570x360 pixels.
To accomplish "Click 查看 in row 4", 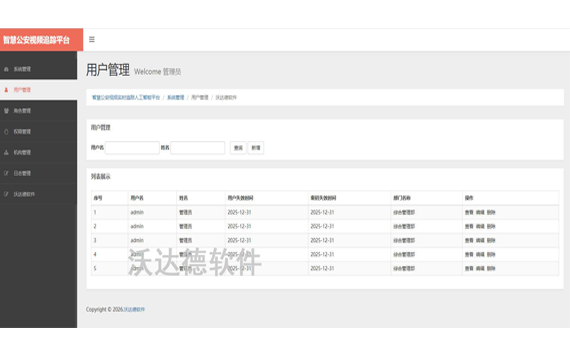I will coord(469,255).
